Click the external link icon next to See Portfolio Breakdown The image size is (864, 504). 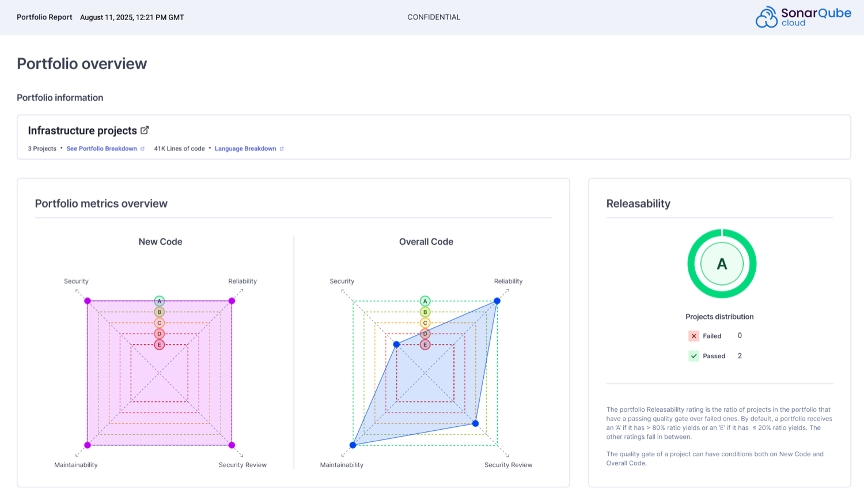(142, 148)
